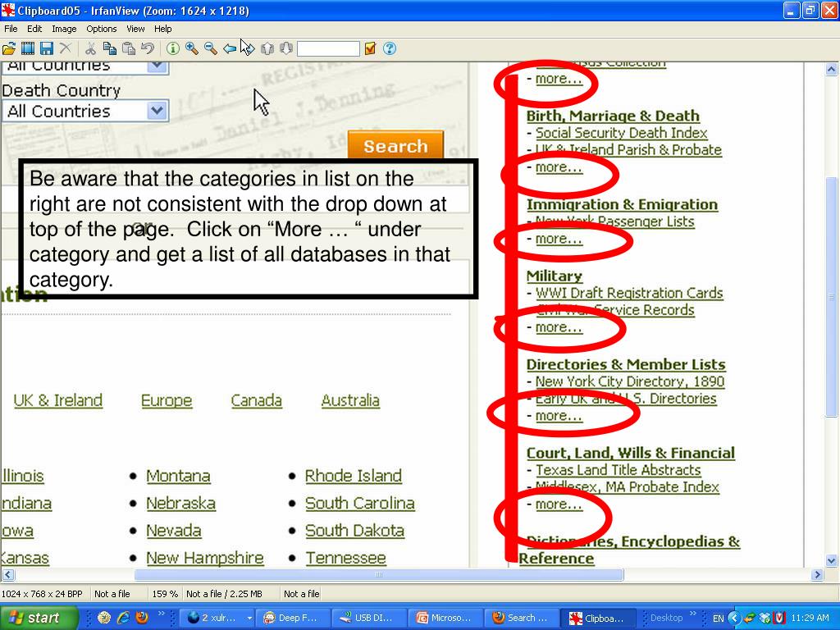Image resolution: width=840 pixels, height=630 pixels.
Task: Click the horizontal scrollbar left arrow
Action: [x=7, y=575]
